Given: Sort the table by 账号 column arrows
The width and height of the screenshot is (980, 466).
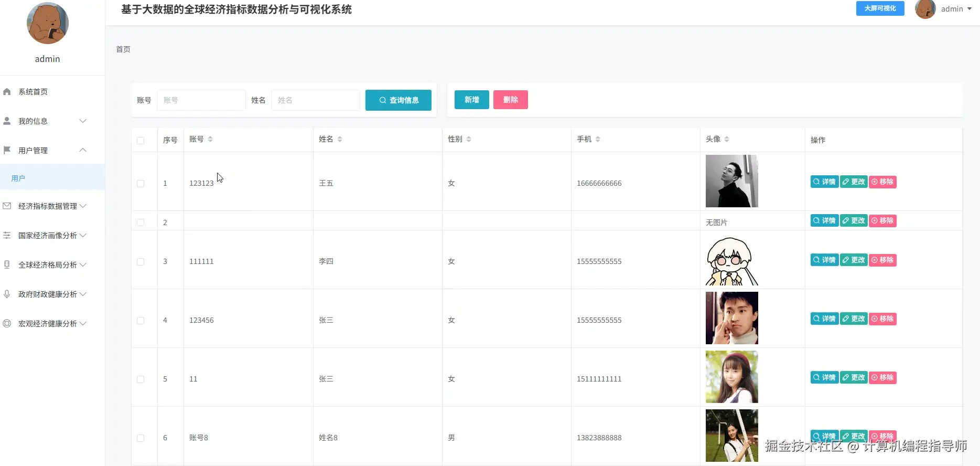Looking at the screenshot, I should [210, 139].
